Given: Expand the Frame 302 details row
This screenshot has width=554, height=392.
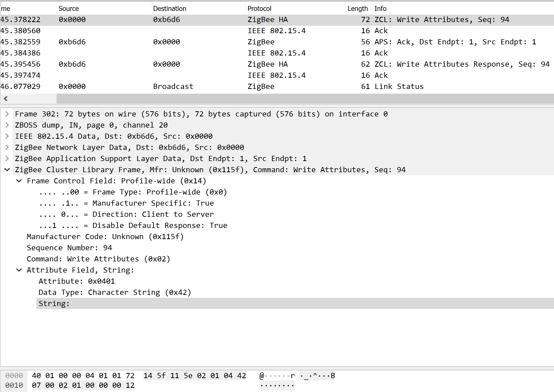Looking at the screenshot, I should click(x=7, y=114).
